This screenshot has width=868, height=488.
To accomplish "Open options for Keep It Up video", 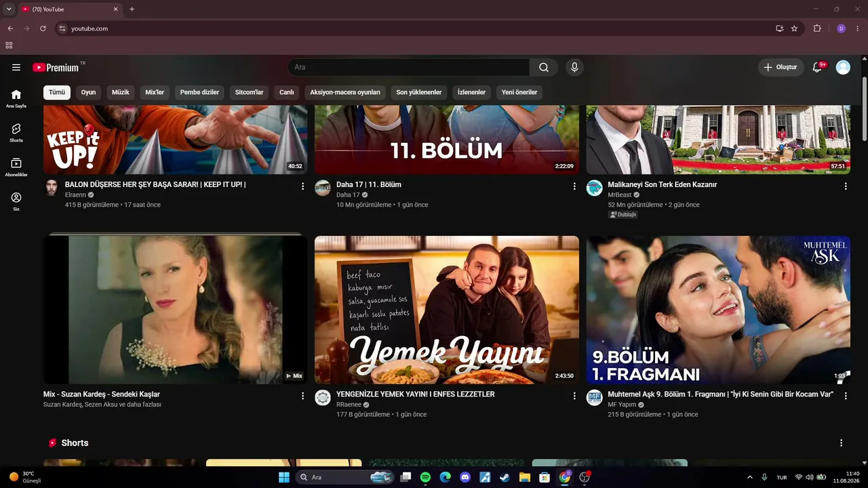I will [x=302, y=186].
